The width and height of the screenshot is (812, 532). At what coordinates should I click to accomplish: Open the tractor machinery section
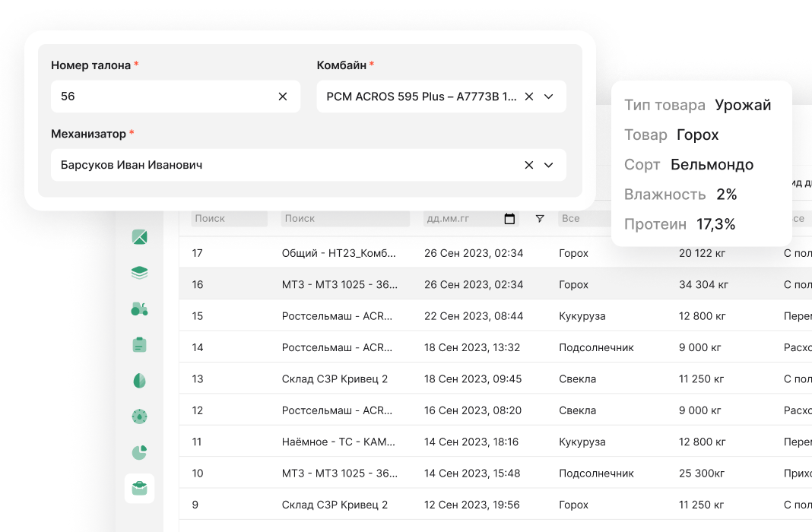[139, 309]
